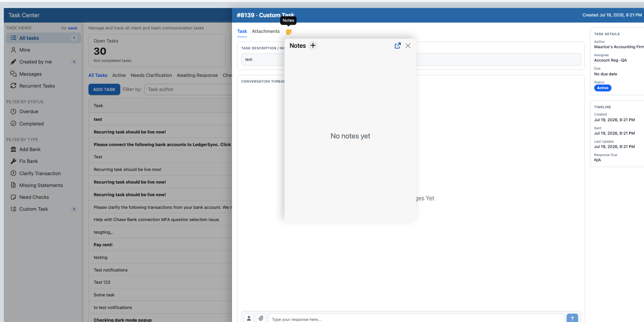Click the Mine person icon
Screen dimensions: 644x322
[13, 50]
